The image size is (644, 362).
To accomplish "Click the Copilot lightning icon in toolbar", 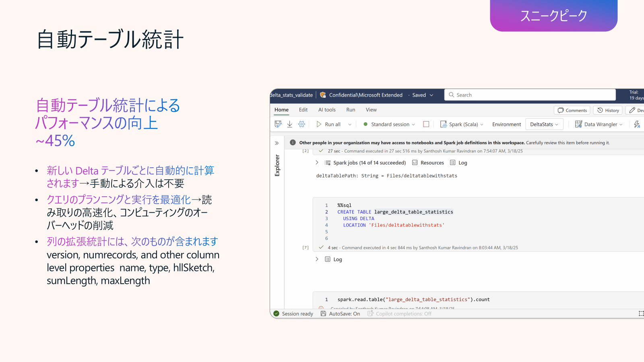I will 637,124.
